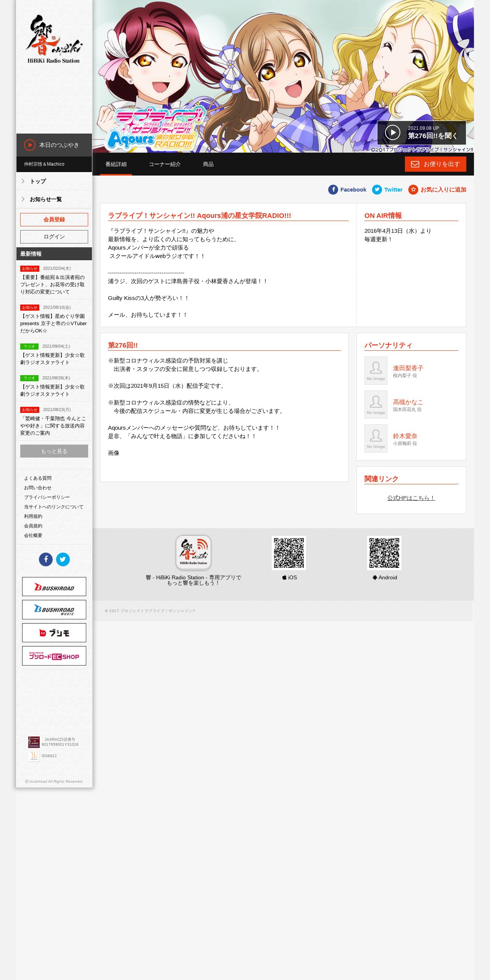Click 高槻かなこ's No Image avatar
This screenshot has width=490, height=980.
[x=376, y=405]
